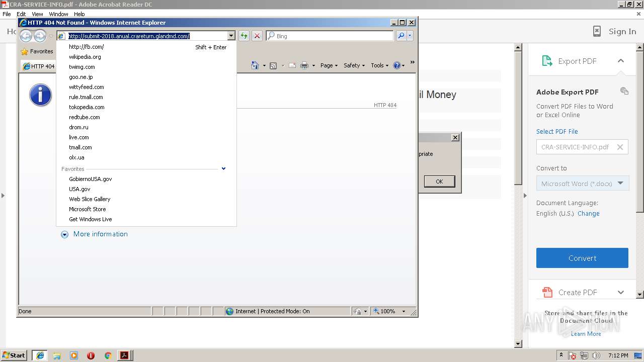Screen dimensions: 644x362
Task: Click Internet Explorer forward arrow
Action: 40,36
